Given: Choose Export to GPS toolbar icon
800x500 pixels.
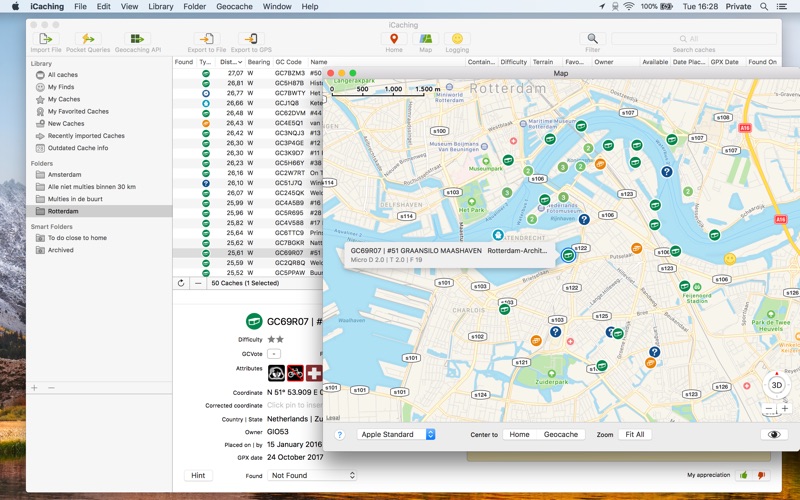Looking at the screenshot, I should click(251, 39).
